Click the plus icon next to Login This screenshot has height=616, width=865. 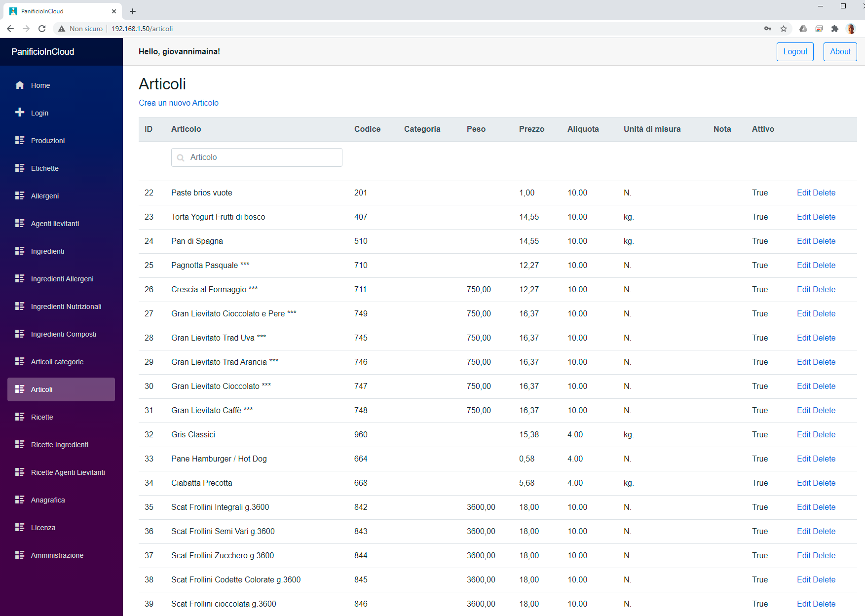(20, 112)
